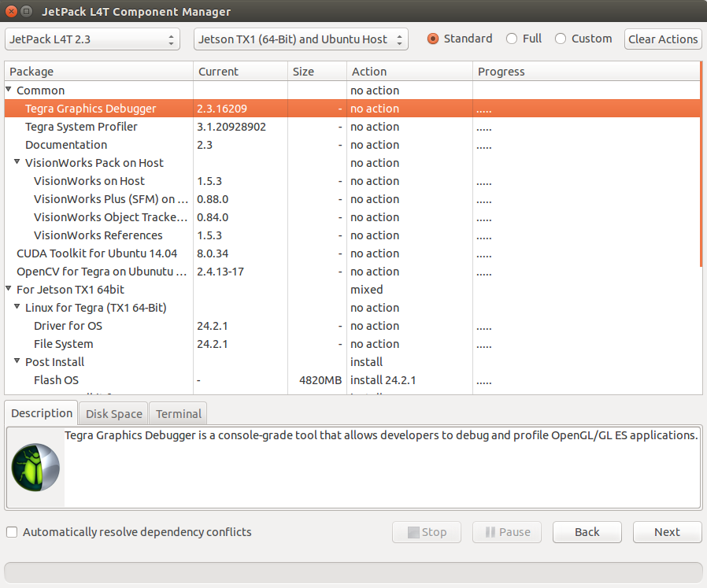This screenshot has height=588, width=707.
Task: Click the Tegra Graphics Debugger beetle icon
Action: [35, 467]
